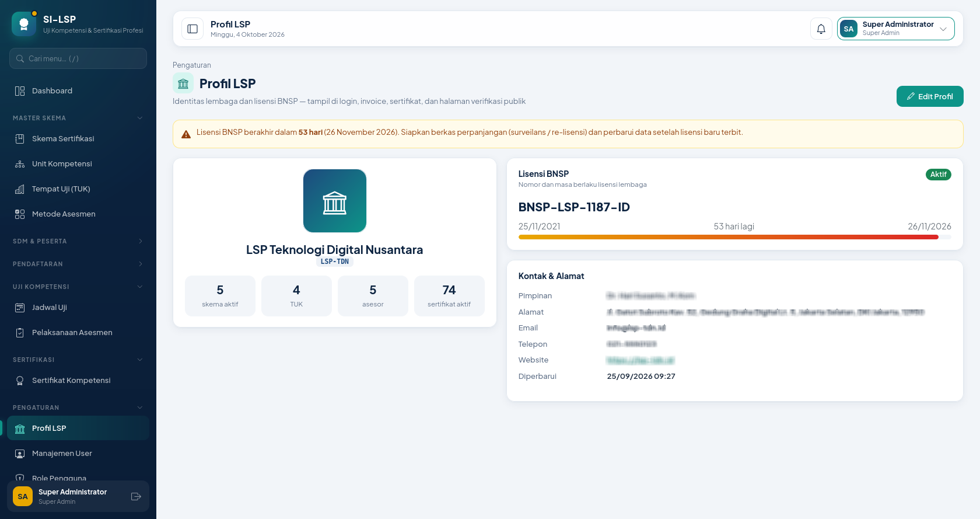Click the Skema Sertifikasi icon

tap(20, 139)
